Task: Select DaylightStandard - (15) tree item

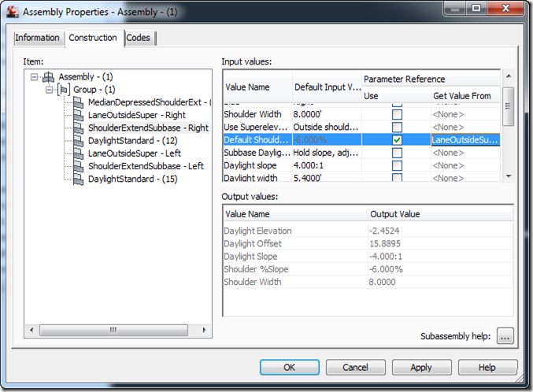Action: [132, 179]
